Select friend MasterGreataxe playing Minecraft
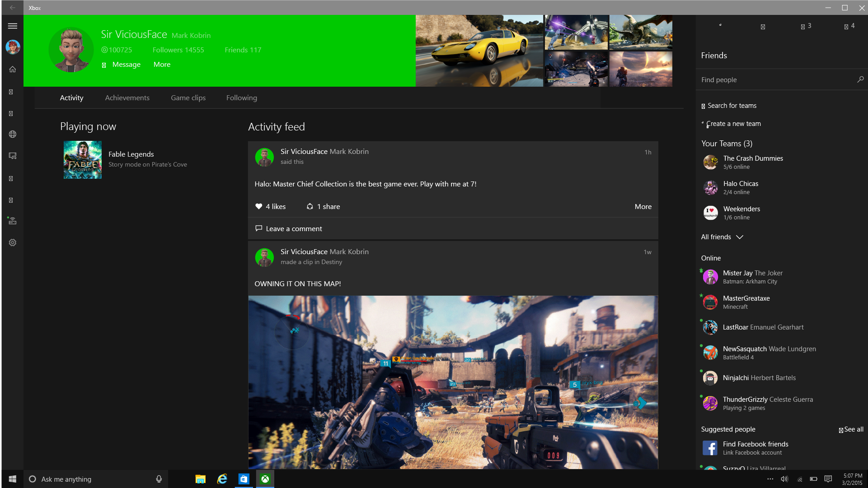 (782, 302)
